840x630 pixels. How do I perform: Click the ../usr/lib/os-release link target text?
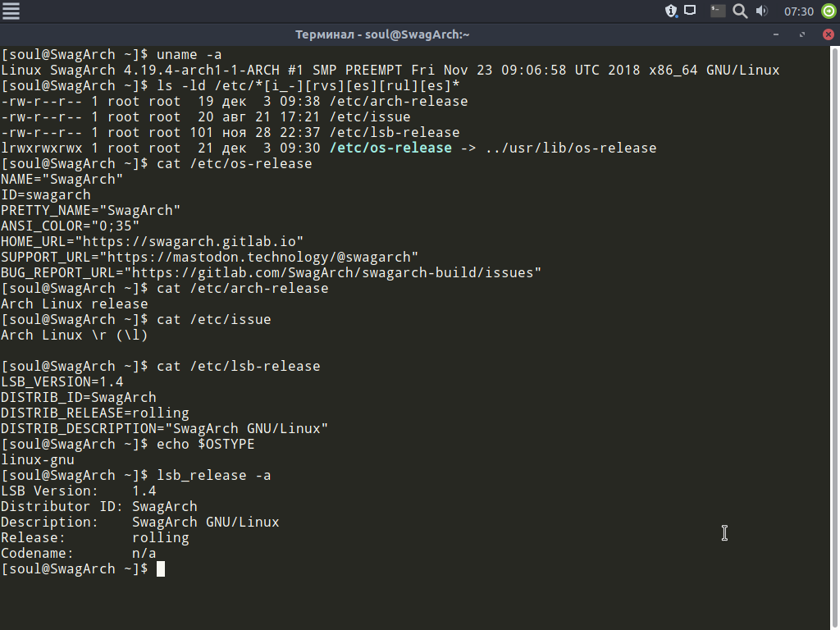[571, 148]
